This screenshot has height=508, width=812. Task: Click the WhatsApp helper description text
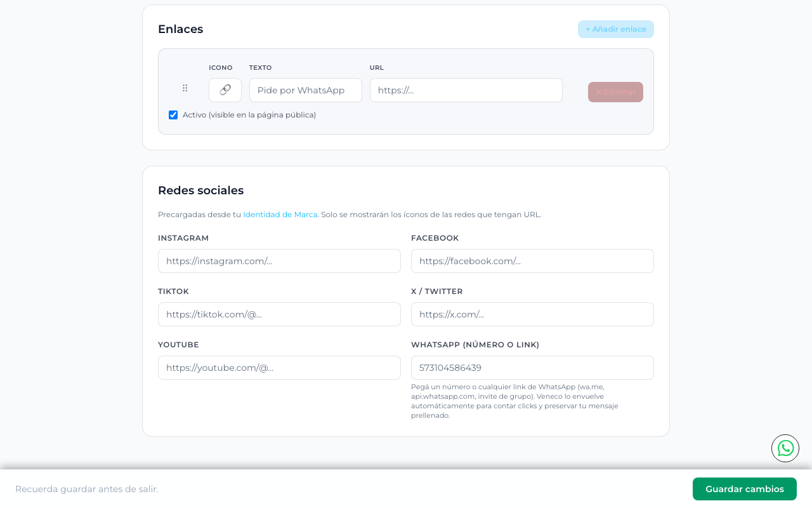(515, 401)
